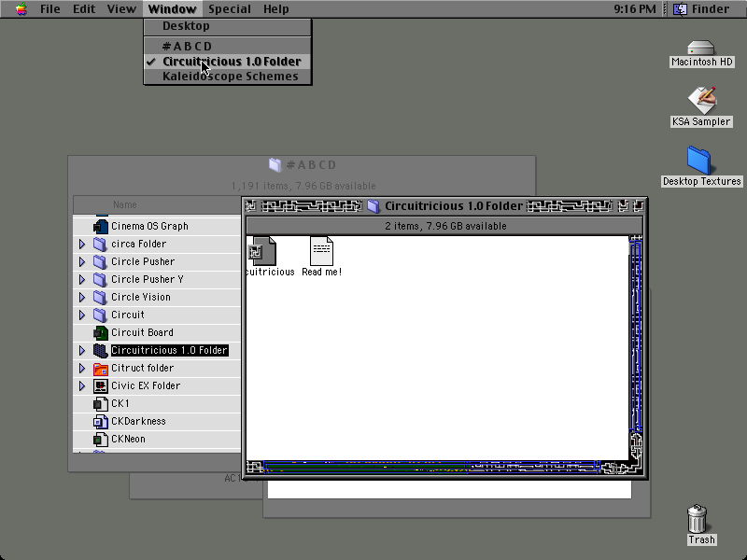
Task: Expand the Citruct folder disclosure triangle
Action: tap(82, 368)
